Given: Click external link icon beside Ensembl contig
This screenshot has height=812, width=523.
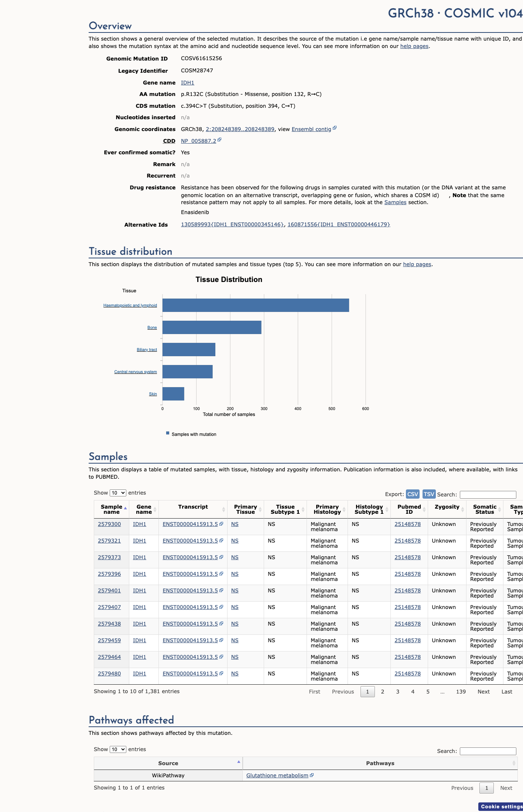Looking at the screenshot, I should [335, 128].
